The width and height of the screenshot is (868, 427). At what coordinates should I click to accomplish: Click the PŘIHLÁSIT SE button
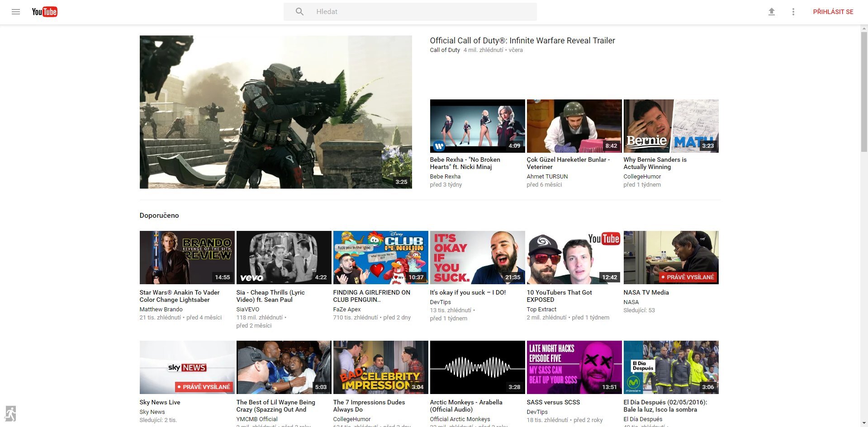(x=833, y=11)
